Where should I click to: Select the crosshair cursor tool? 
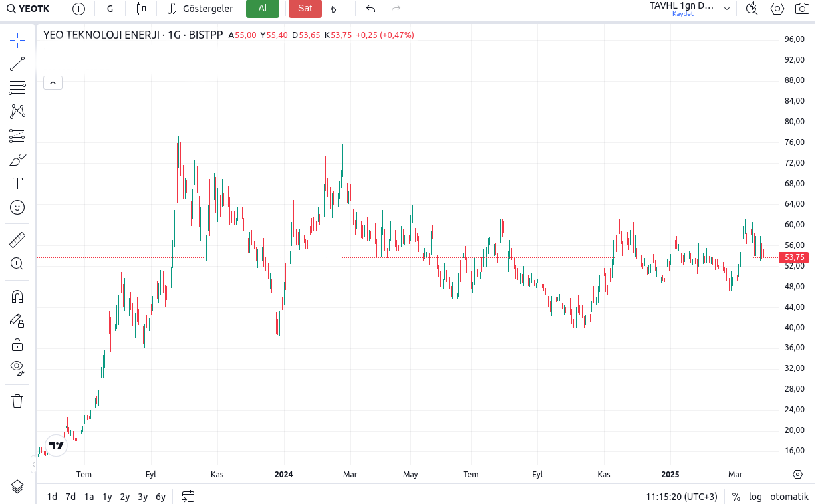(17, 40)
